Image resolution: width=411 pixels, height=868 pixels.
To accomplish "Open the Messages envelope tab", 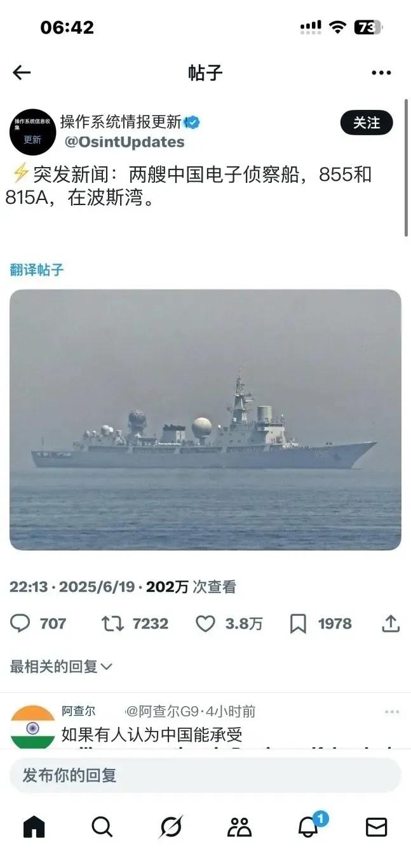I will point(377,827).
